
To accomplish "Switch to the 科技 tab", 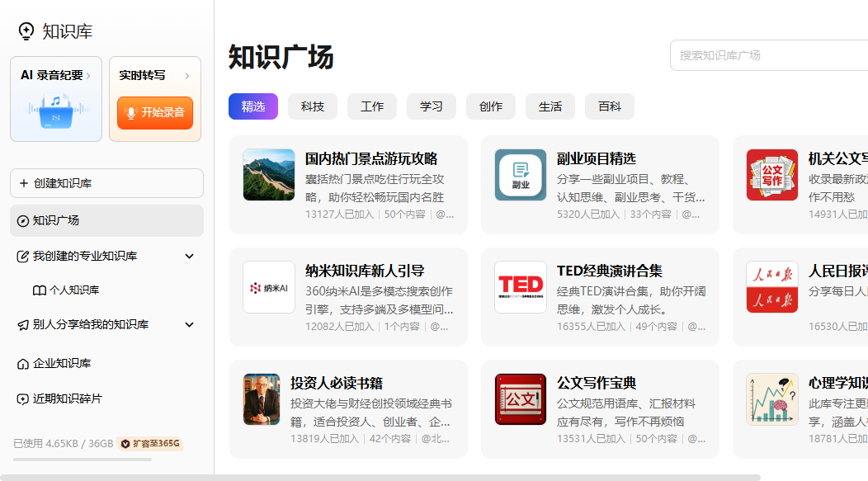I will click(x=313, y=106).
